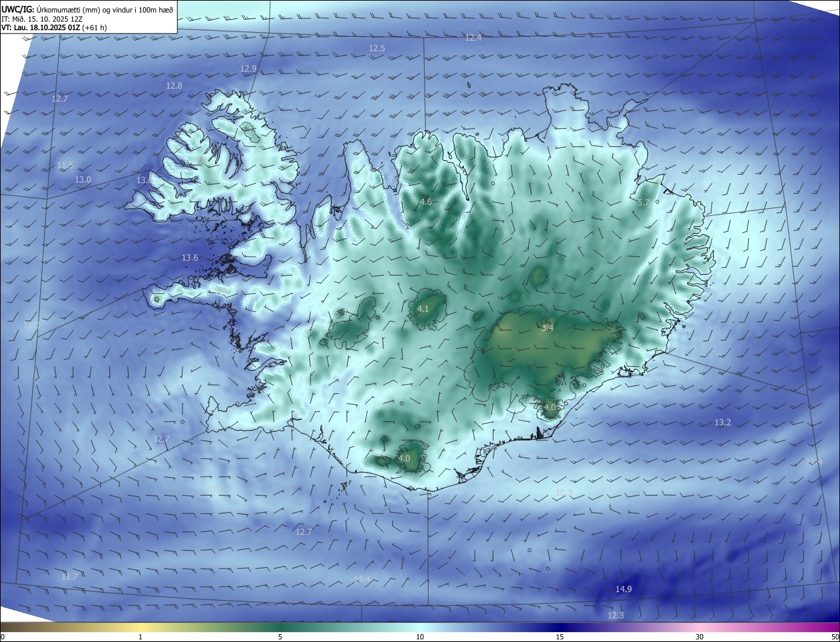
Task: Click the 12.5 value label
Action: (377, 49)
